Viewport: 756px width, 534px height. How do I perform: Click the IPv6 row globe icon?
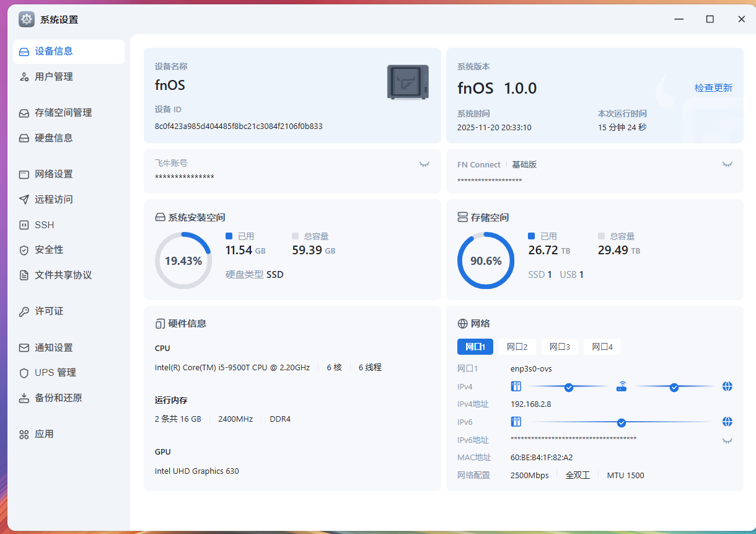point(727,422)
